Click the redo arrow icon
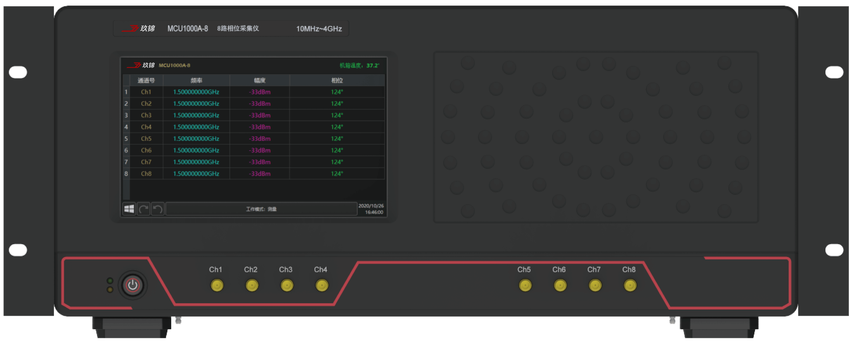Viewport: 868px width, 347px height. point(144,209)
